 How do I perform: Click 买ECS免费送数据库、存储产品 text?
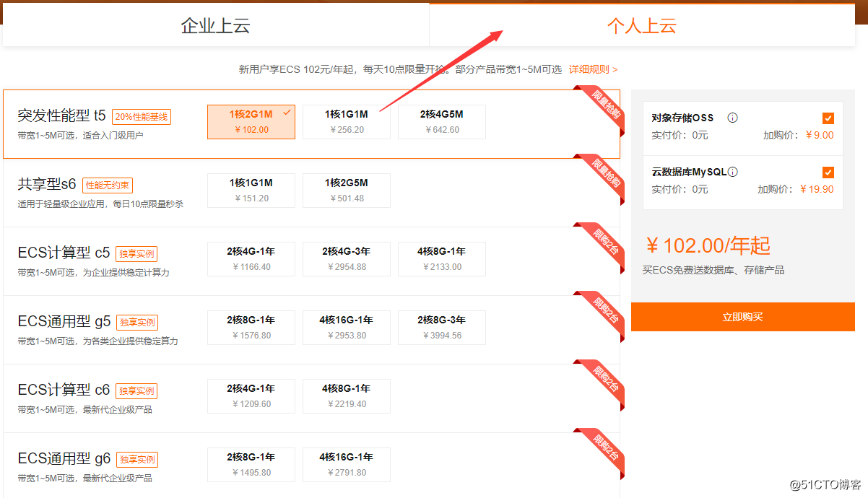(713, 270)
